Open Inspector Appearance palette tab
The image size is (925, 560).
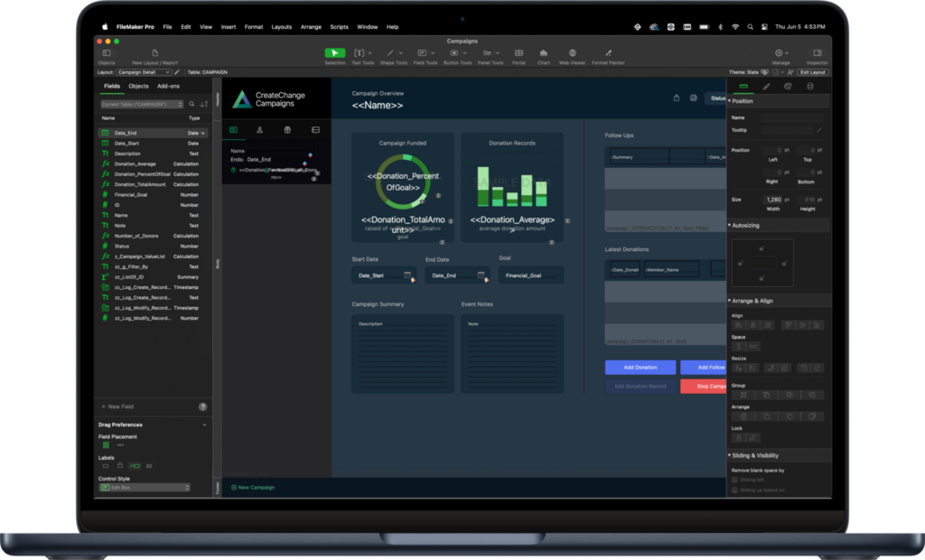788,86
